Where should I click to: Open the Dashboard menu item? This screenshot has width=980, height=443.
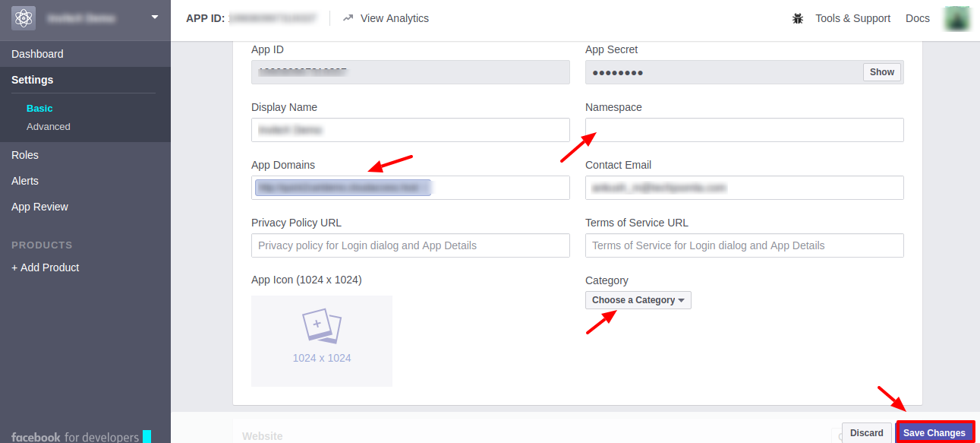37,54
